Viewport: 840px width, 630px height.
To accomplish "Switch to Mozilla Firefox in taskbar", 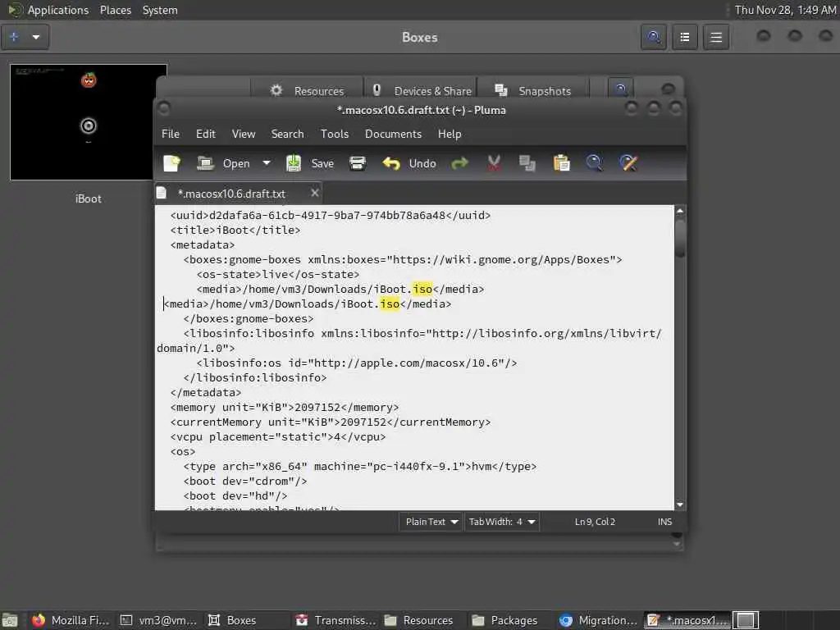I will coord(71,620).
